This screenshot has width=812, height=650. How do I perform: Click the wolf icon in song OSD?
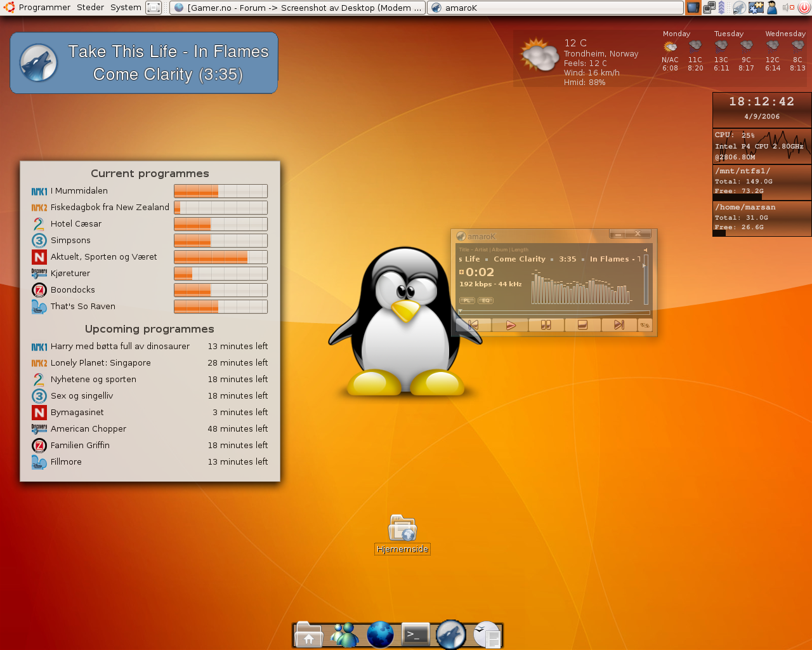pyautogui.click(x=39, y=62)
